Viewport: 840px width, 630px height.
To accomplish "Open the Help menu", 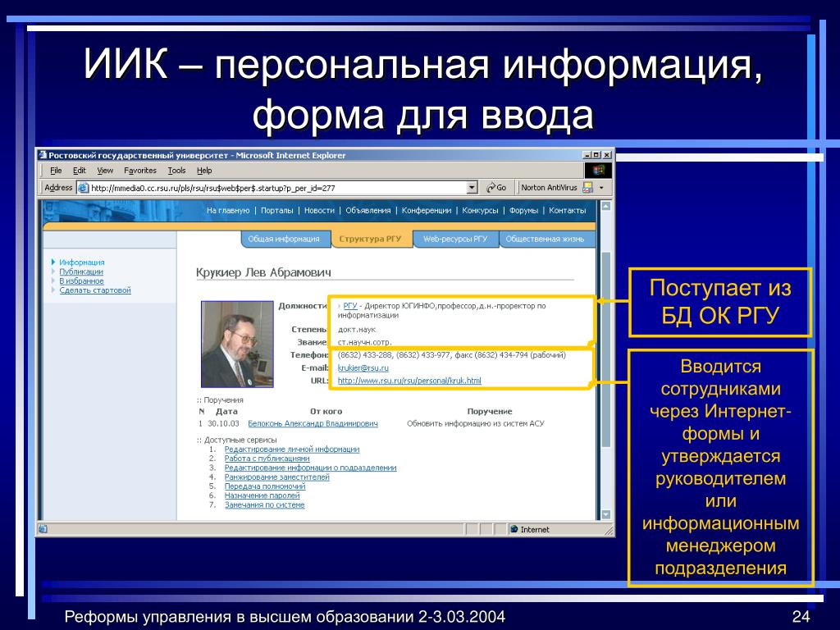I will [204, 171].
